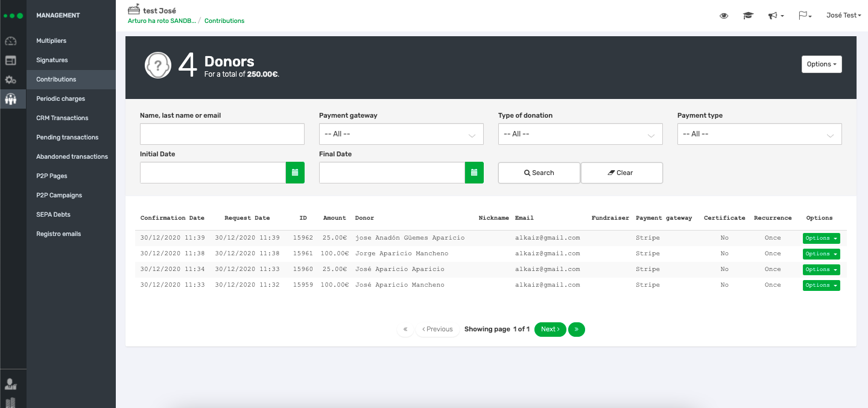The image size is (868, 408).
Task: Open Options dropdown in the Donors header
Action: (x=821, y=64)
